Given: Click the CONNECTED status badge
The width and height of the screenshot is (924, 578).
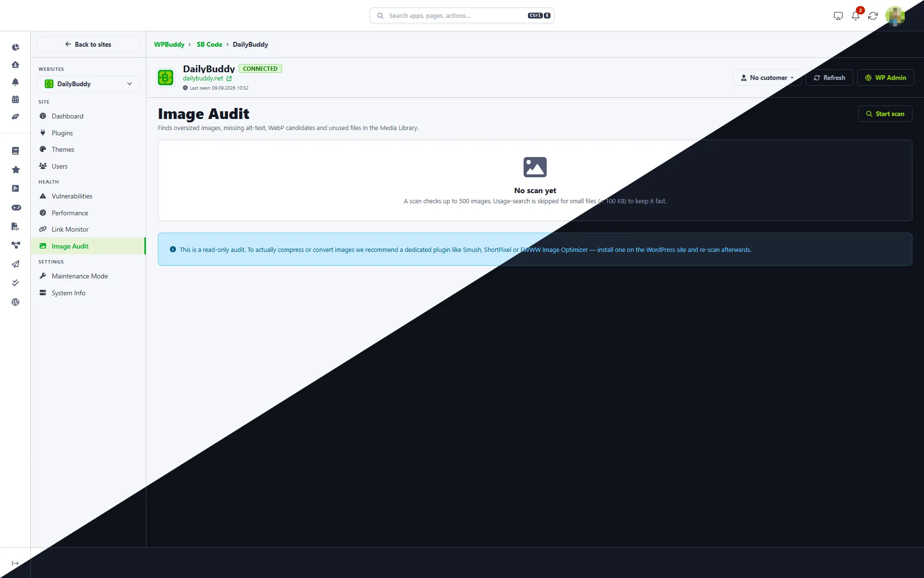Looking at the screenshot, I should [x=260, y=69].
